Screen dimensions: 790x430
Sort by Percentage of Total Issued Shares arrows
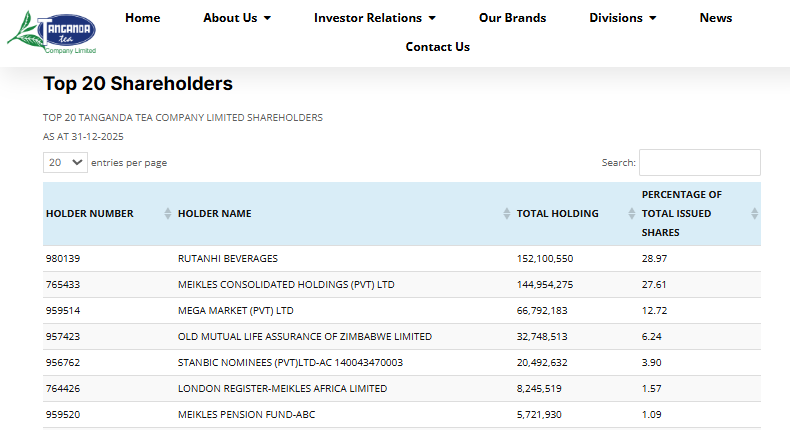coord(754,214)
